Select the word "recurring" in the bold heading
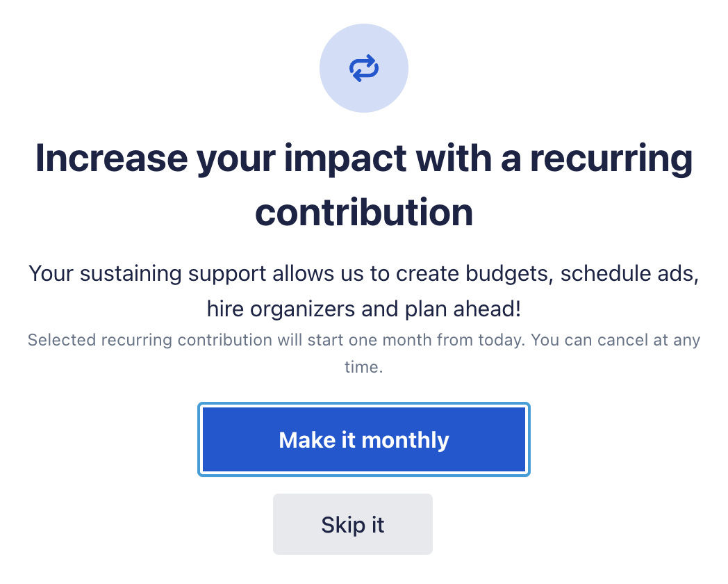The height and width of the screenshot is (584, 728). pyautogui.click(x=611, y=159)
